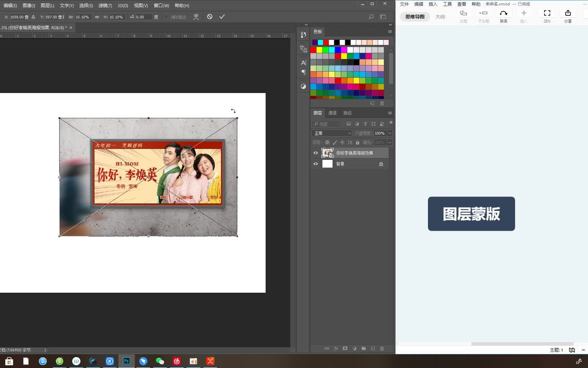Open the Adjustments panel icon
This screenshot has height=368, width=588.
pyautogui.click(x=303, y=87)
